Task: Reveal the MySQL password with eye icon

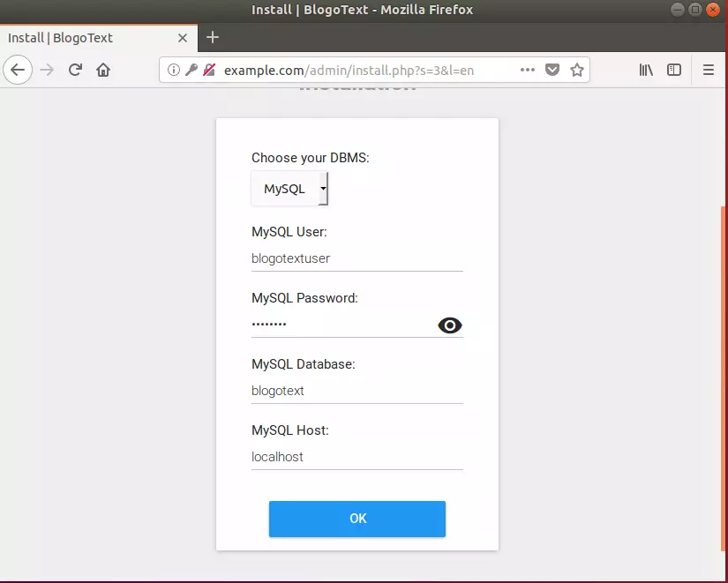Action: pyautogui.click(x=450, y=325)
